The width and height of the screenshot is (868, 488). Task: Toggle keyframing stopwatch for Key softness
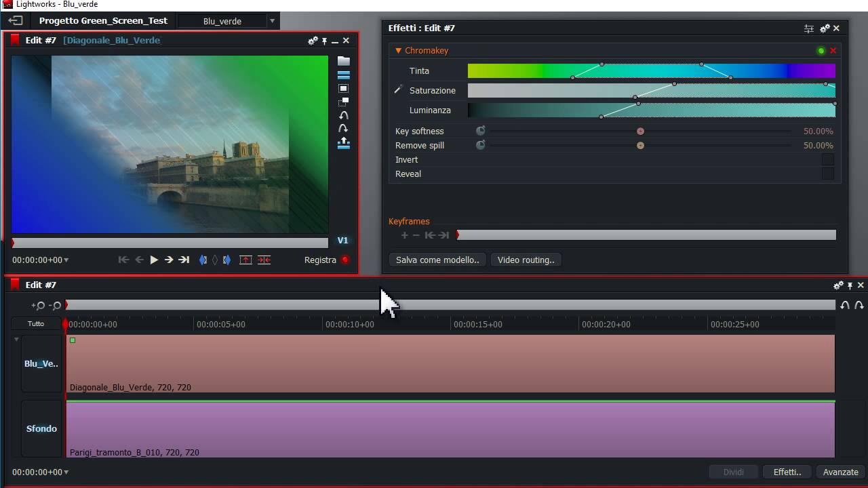point(481,131)
